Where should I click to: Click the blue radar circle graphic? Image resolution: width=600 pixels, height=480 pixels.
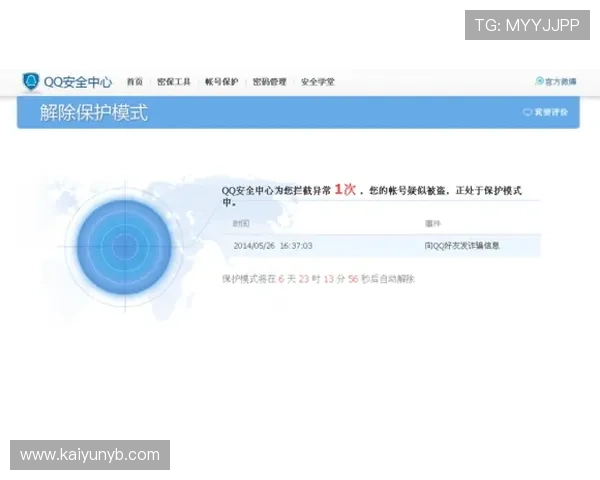(x=124, y=247)
